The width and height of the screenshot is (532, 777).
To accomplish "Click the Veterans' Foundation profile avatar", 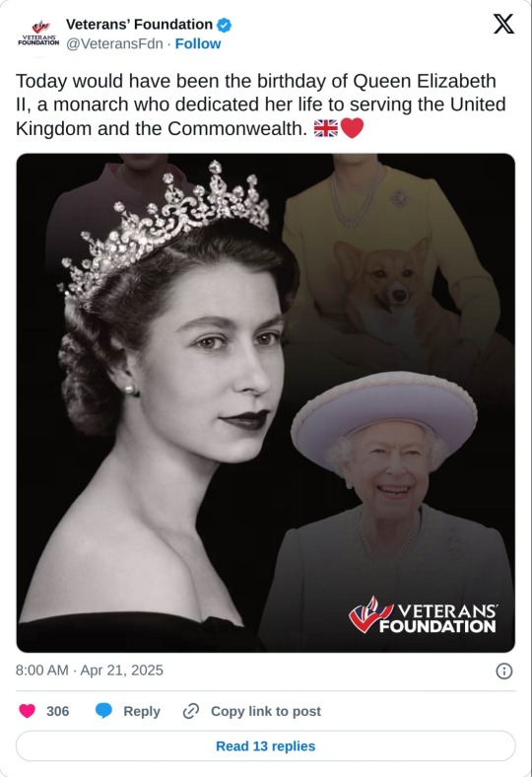I will [38, 34].
